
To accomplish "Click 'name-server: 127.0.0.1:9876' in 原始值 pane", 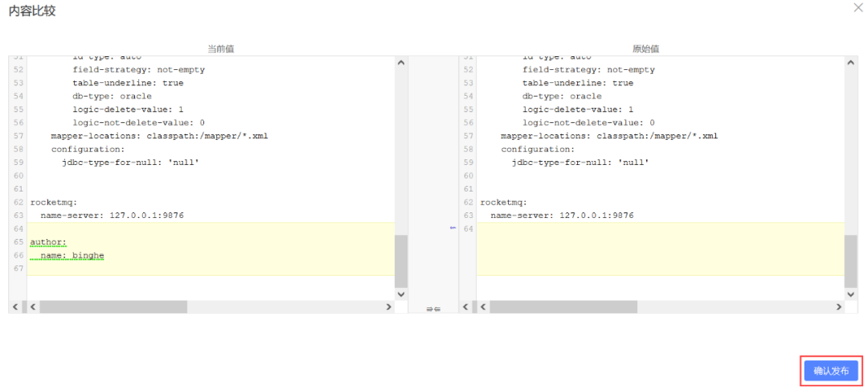I will (562, 216).
